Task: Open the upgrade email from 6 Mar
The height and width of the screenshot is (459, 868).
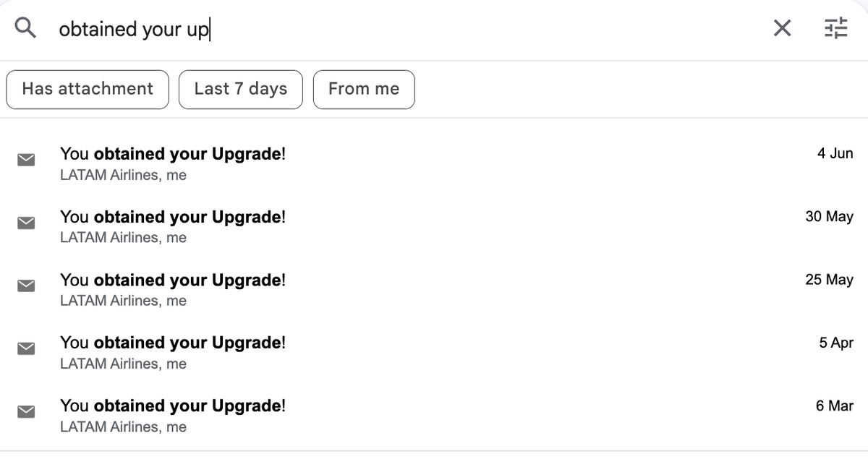Action: coord(174,406)
